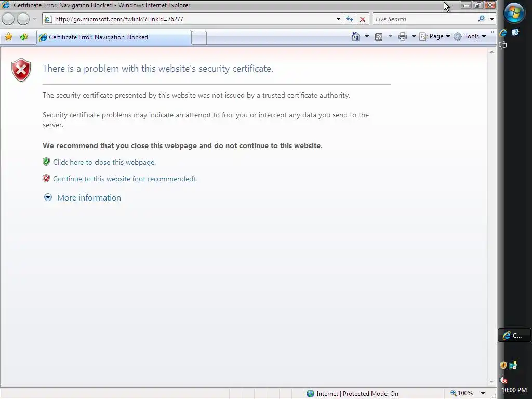
Task: Show more toolbar commands chevron
Action: click(493, 32)
